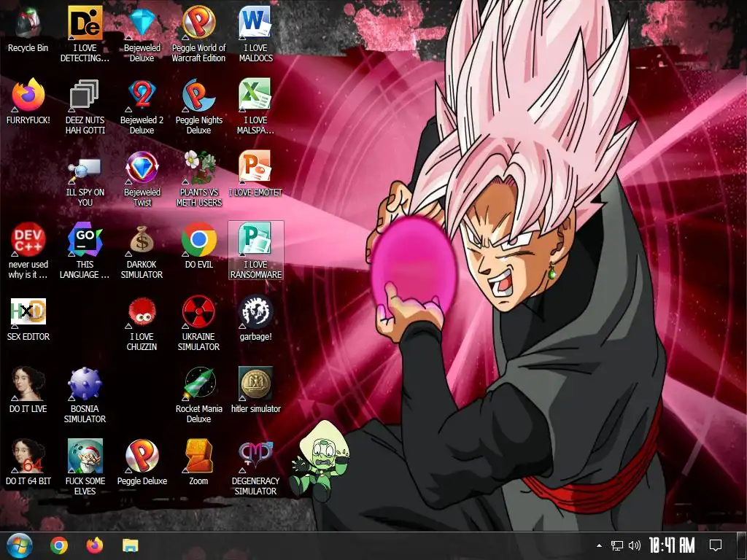Open the Windows Start menu orb

[20, 545]
